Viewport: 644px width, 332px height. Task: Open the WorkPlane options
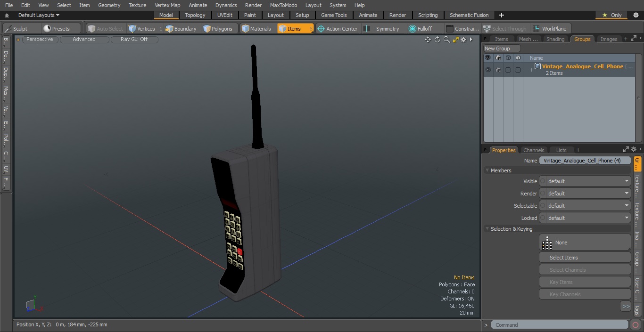point(550,29)
